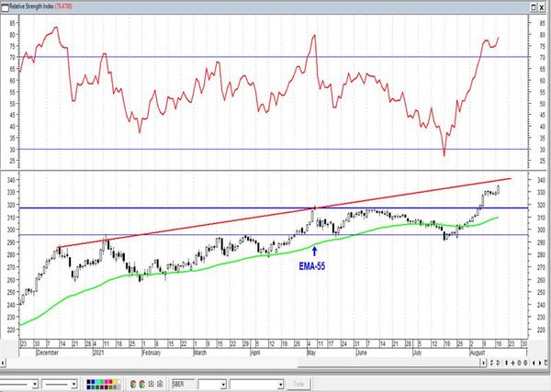Select the blue color swatch

tap(93, 382)
